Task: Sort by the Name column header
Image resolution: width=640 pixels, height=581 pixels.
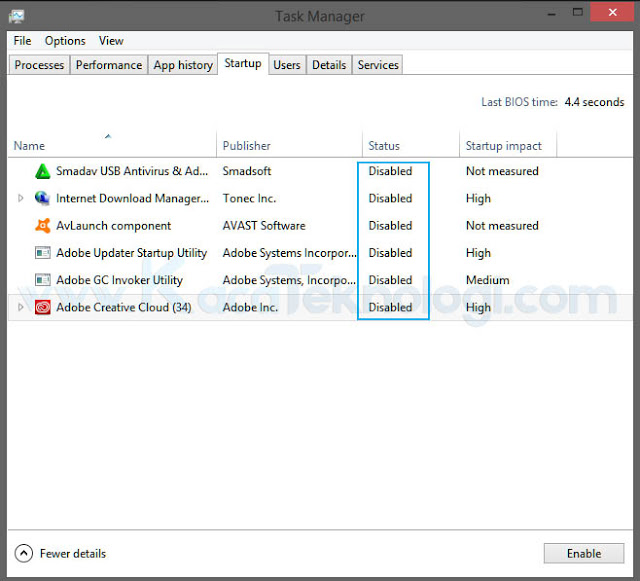Action: [112, 146]
